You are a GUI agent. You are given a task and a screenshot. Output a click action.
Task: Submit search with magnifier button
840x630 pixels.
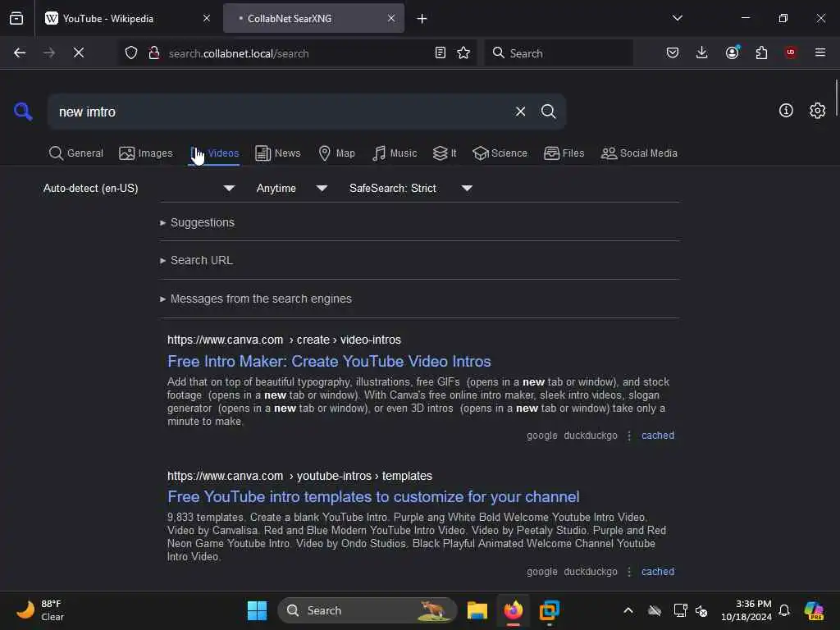[x=548, y=112]
